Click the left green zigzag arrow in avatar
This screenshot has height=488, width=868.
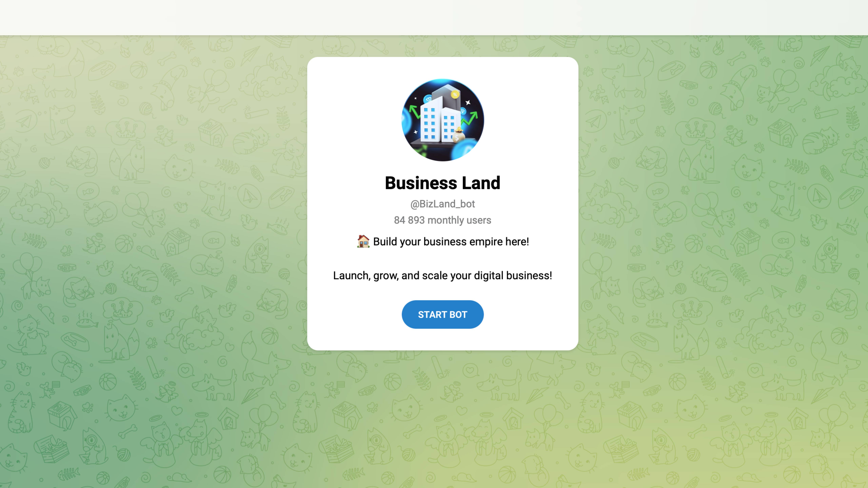(415, 111)
